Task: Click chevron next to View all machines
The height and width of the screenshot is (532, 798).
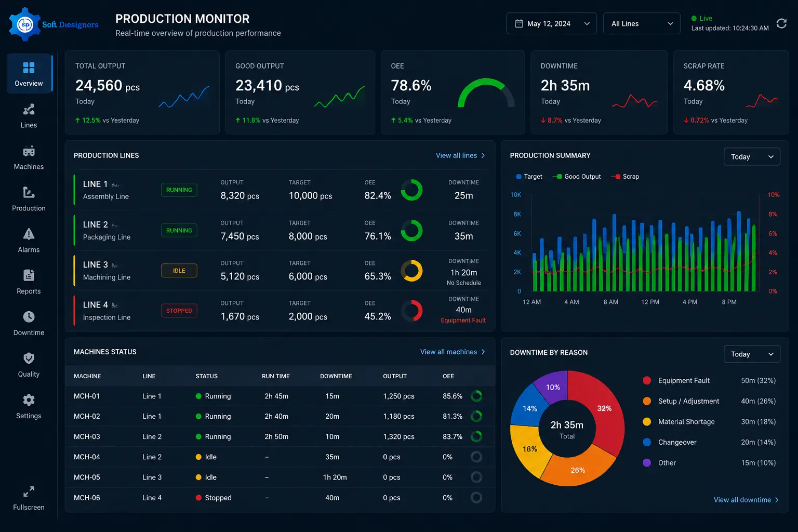Action: click(x=483, y=352)
